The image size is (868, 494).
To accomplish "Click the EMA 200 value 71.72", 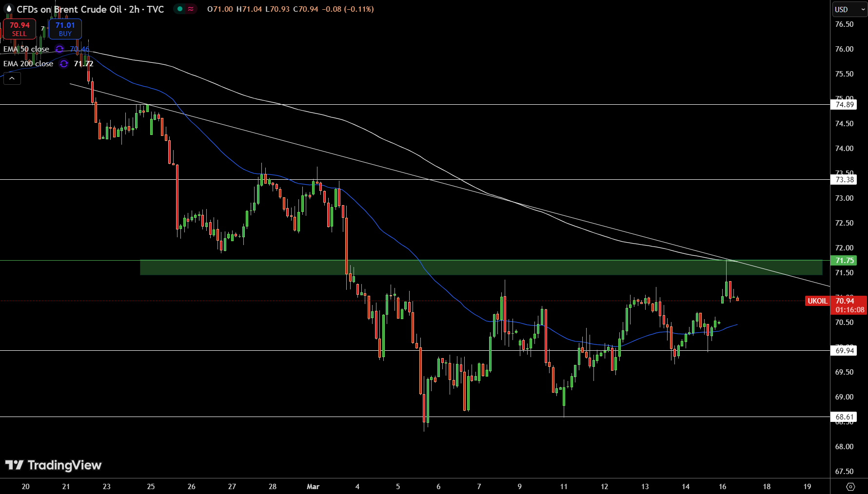I will point(83,64).
